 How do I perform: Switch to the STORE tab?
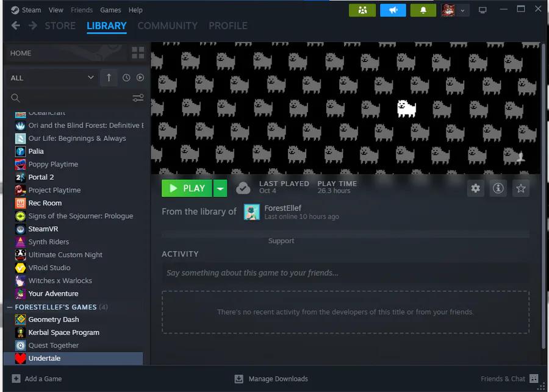[60, 26]
